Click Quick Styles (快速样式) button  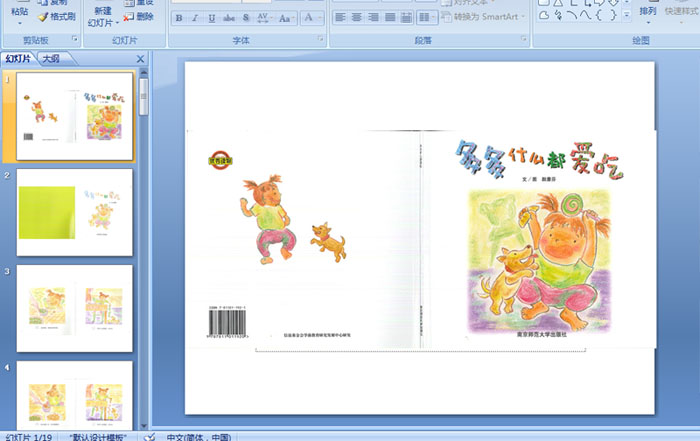[681, 11]
